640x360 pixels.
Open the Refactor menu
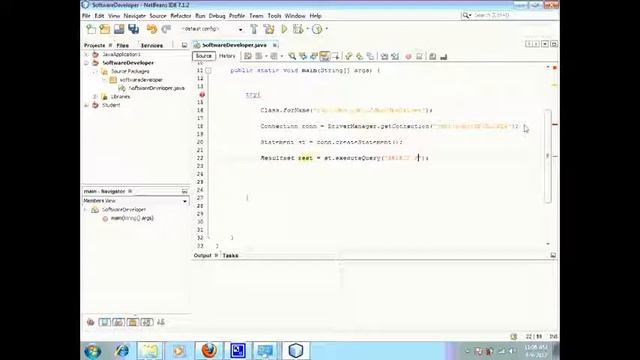[x=180, y=16]
